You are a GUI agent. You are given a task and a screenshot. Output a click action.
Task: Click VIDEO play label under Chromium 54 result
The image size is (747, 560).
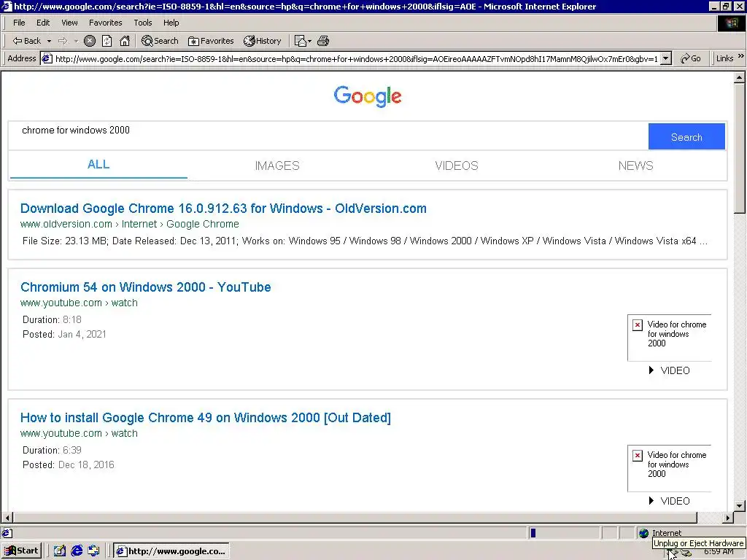pyautogui.click(x=670, y=370)
